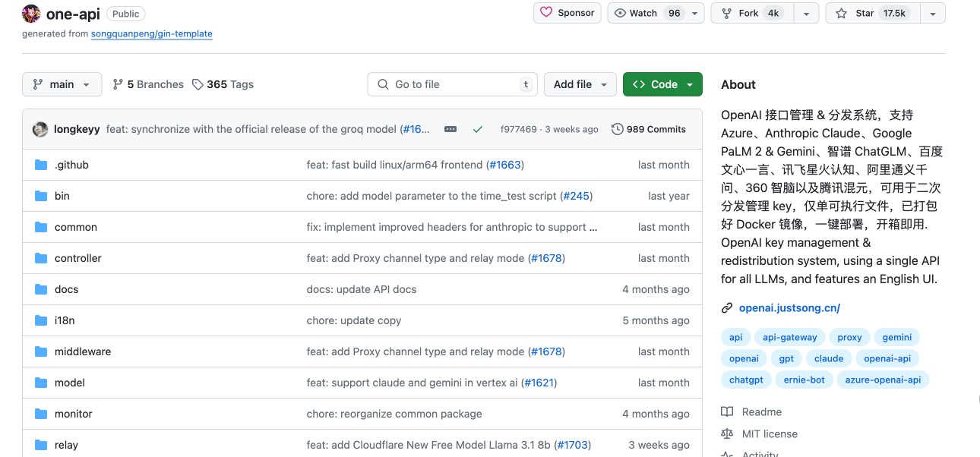The height and width of the screenshot is (457, 980).
Task: Open the .github directory name
Action: [71, 165]
